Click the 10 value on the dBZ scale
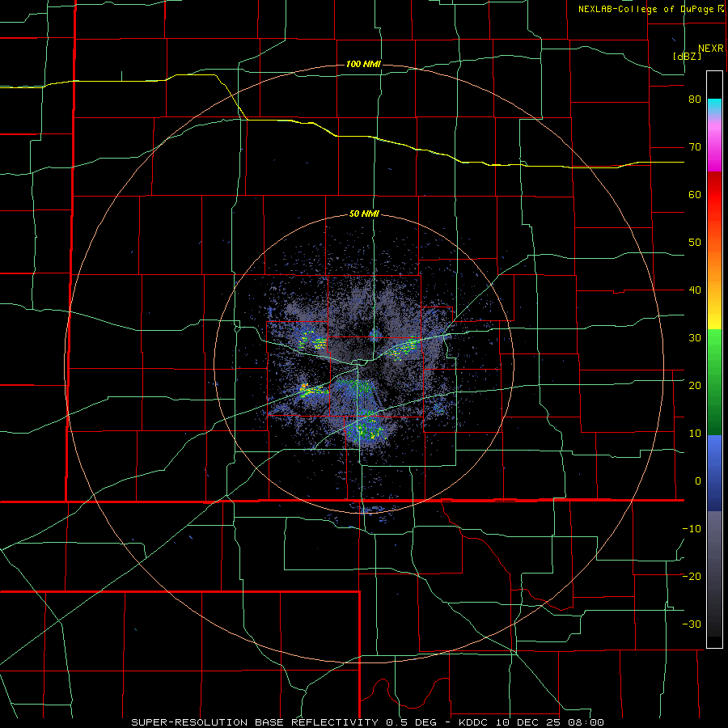Screen dimensions: 728x728 695,434
